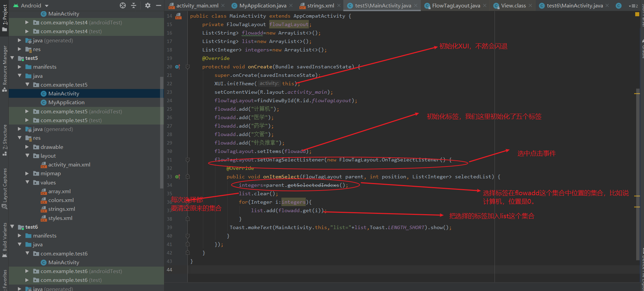
Task: Select MyApplication class under com.example.test5
Action: (66, 103)
